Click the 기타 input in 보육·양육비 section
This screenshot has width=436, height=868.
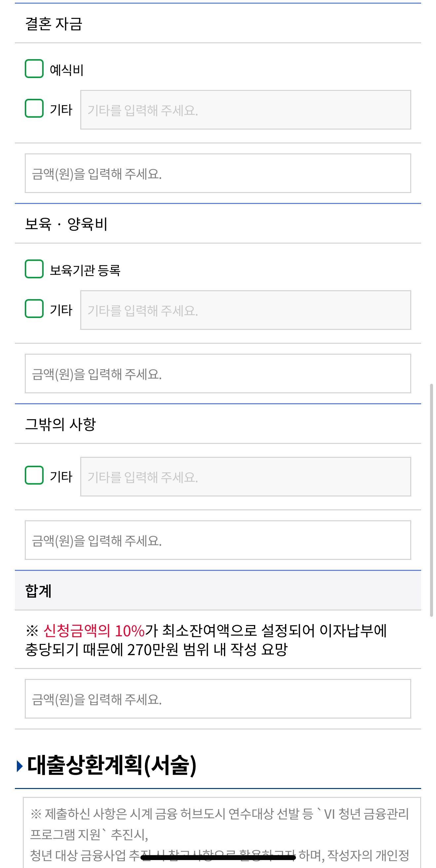coord(245,310)
